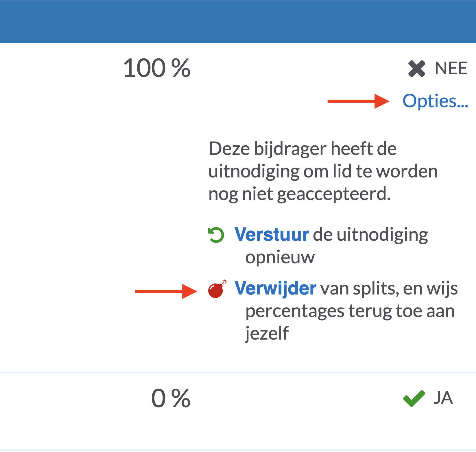
Task: Expand the Opties... menu link
Action: (435, 101)
